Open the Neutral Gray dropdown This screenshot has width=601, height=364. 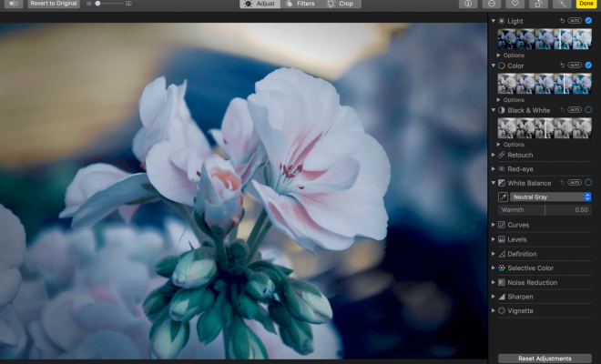[x=550, y=197]
